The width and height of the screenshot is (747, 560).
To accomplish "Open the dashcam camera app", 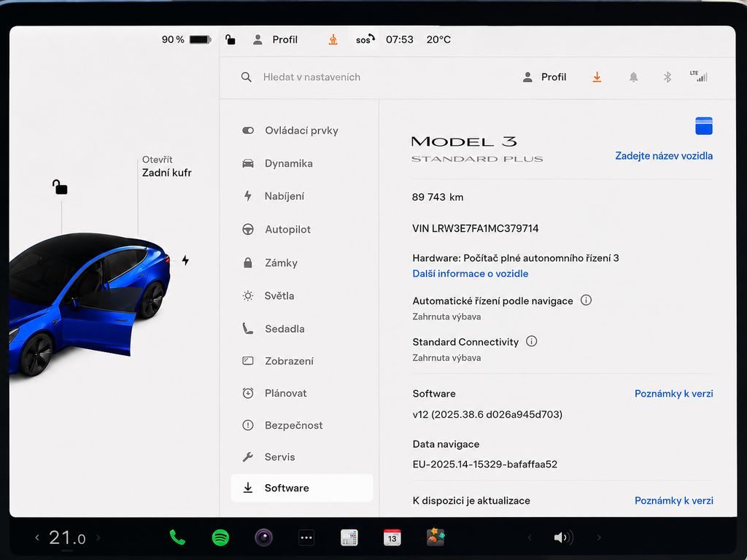I will [x=263, y=537].
